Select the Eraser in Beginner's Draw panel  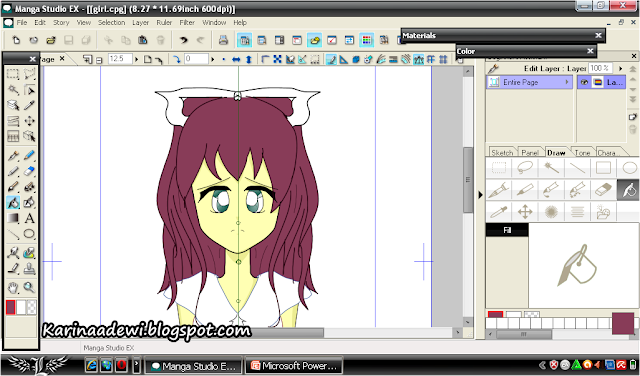pos(603,189)
